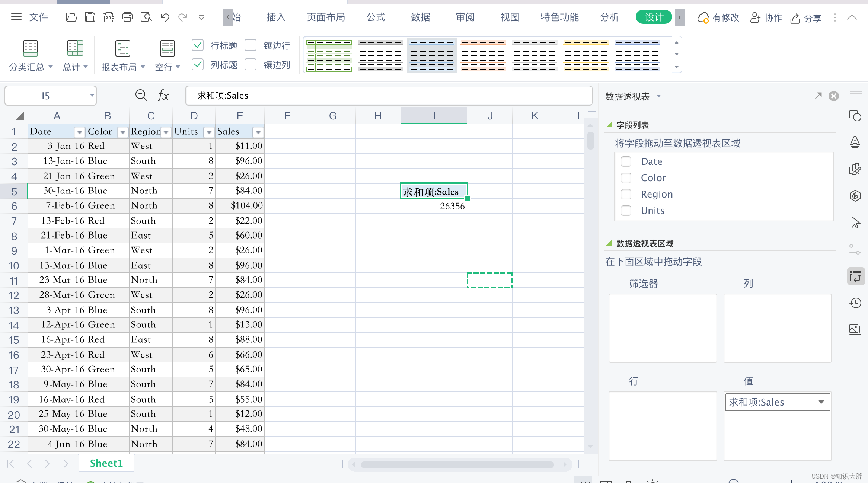This screenshot has height=483, width=868.
Task: Close the pivot table panel
Action: point(834,96)
